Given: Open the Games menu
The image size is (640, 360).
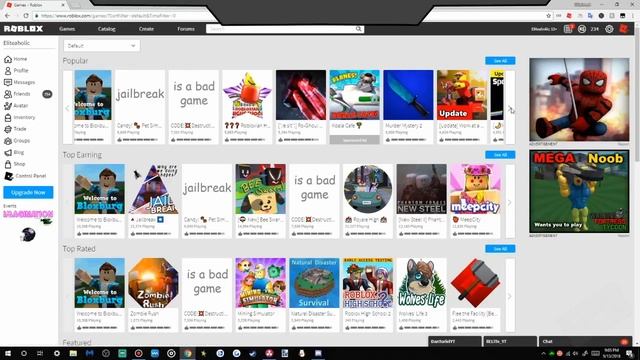Looking at the screenshot, I should click(67, 29).
